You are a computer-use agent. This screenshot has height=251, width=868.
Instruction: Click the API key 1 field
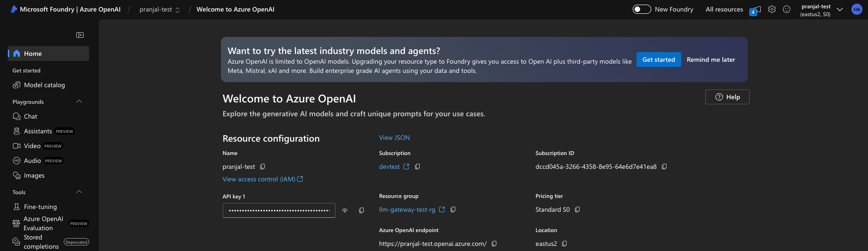279,210
